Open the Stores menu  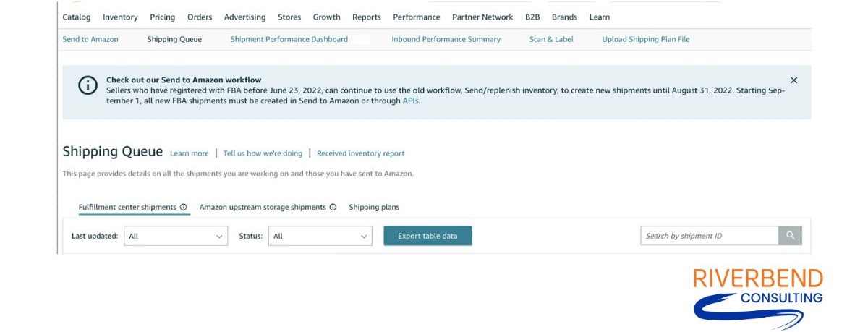point(289,17)
